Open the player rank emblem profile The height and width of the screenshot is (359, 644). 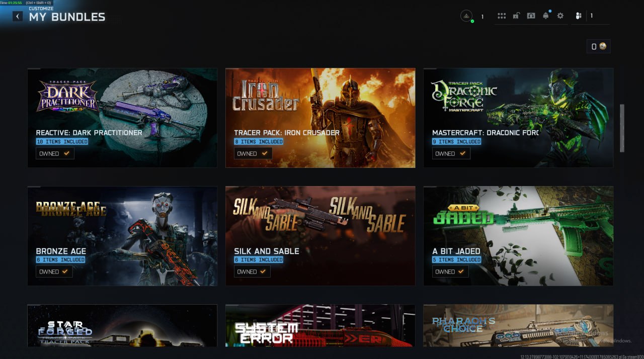click(466, 16)
